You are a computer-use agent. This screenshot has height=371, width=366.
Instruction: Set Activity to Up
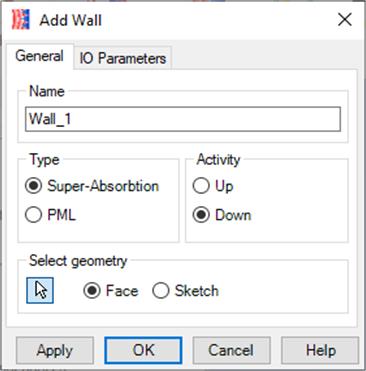213,186
